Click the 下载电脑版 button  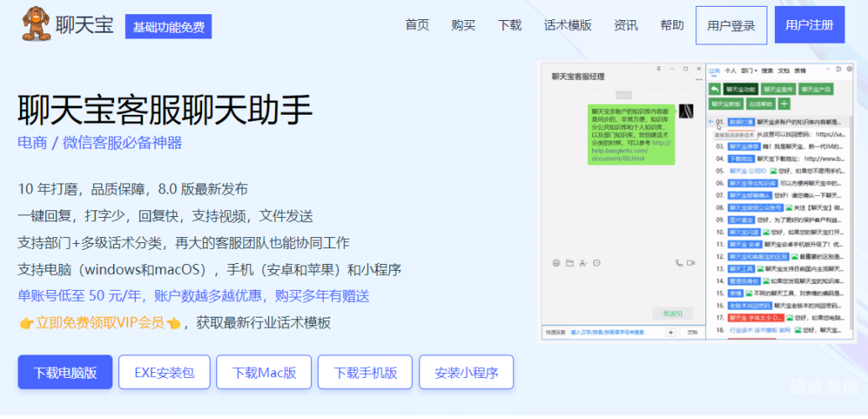(65, 372)
